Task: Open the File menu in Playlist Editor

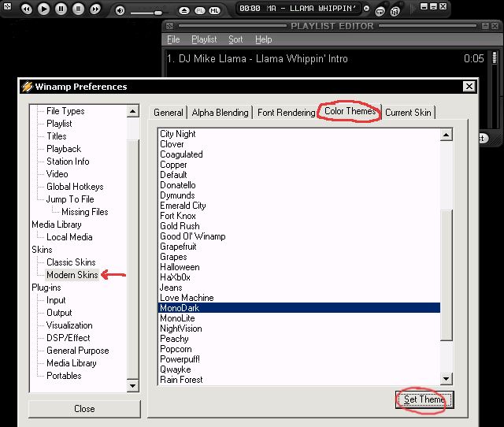Action: pyautogui.click(x=173, y=39)
